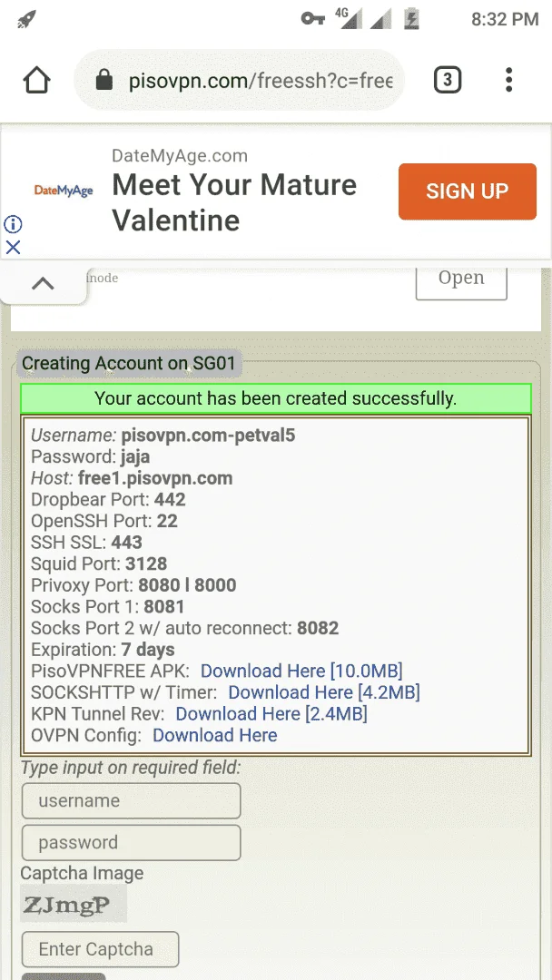Screen dimensions: 552x980
Task: Download SOCKSHTTP w/ Timer [4.2MB]
Action: point(324,691)
